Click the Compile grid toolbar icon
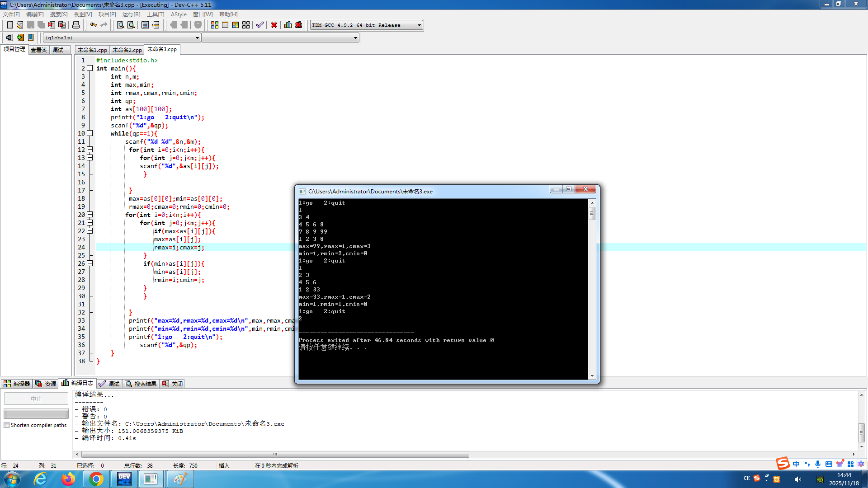Viewport: 868px width, 488px height. pos(215,25)
